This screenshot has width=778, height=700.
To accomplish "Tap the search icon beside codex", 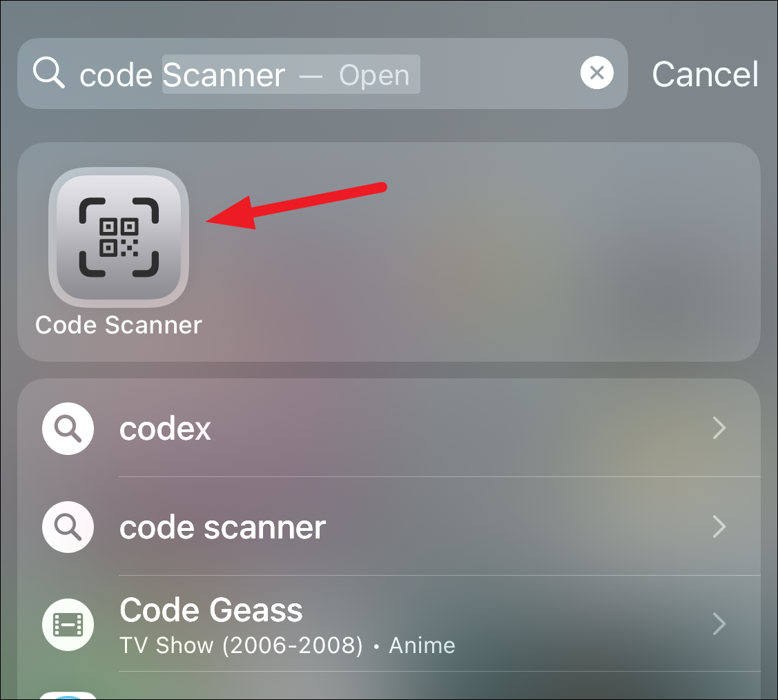I will pyautogui.click(x=68, y=428).
